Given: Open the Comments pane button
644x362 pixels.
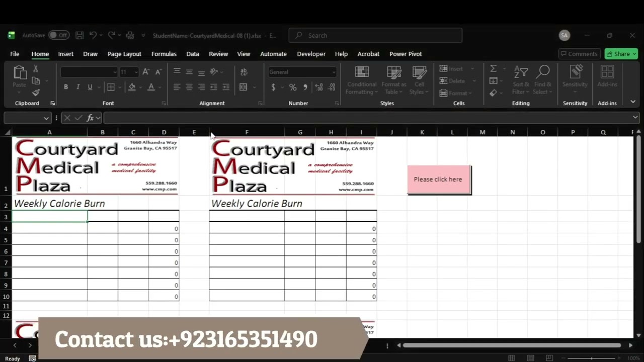Looking at the screenshot, I should pos(579,54).
